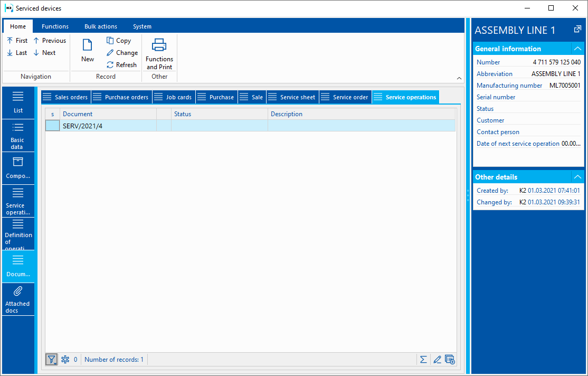Screen dimensions: 588x376
Task: Click the Status column header
Action: tap(220, 114)
